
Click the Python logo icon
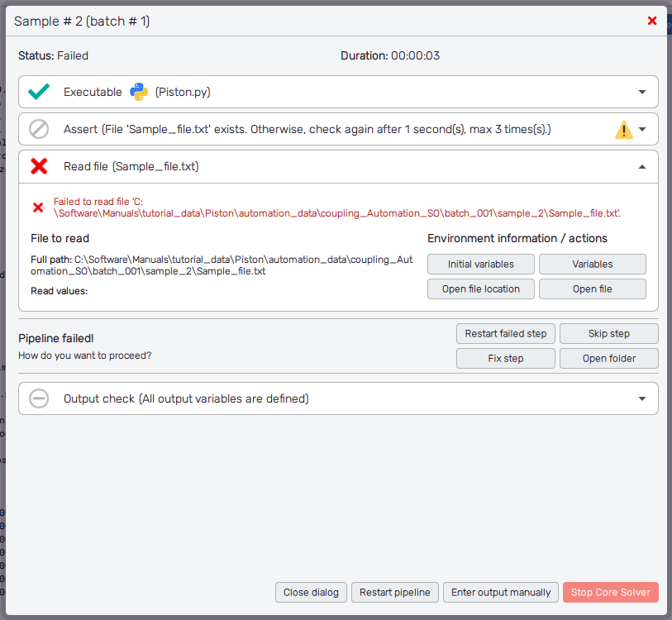[139, 92]
